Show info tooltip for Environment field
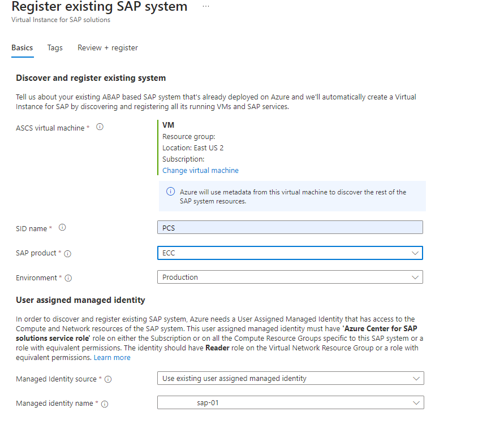The width and height of the screenshot is (504, 425). pyautogui.click(x=68, y=278)
